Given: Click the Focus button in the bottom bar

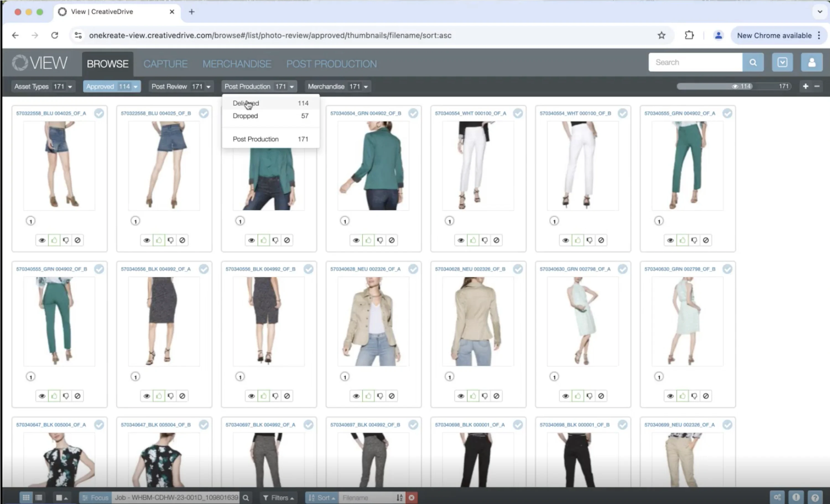Looking at the screenshot, I should (x=96, y=498).
